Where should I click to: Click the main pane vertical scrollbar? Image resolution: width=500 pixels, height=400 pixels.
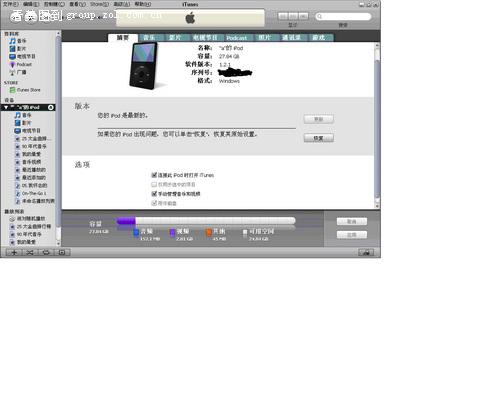(x=377, y=125)
